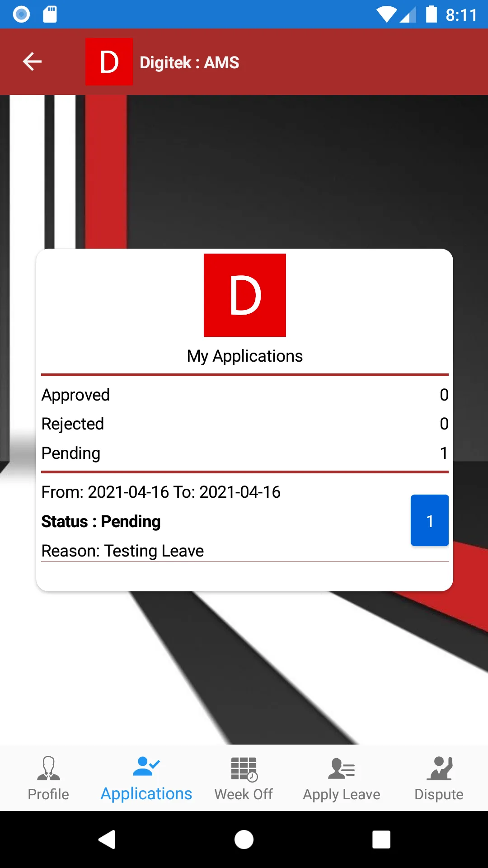Tap the Android recent apps square
This screenshot has width=488, height=868.
pos(381,840)
